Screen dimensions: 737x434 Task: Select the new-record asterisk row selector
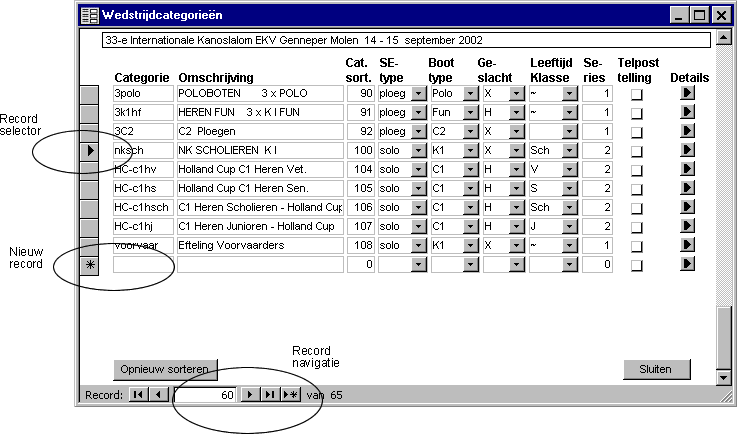tap(89, 266)
